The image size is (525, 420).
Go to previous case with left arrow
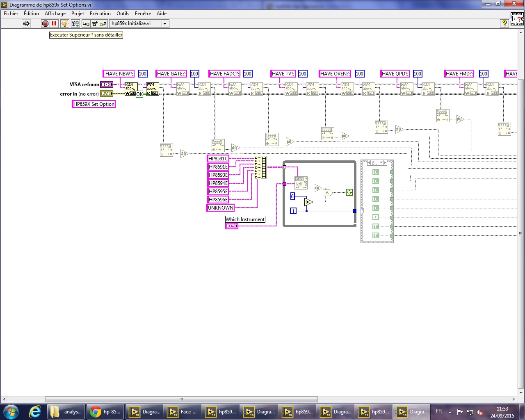pyautogui.click(x=369, y=163)
